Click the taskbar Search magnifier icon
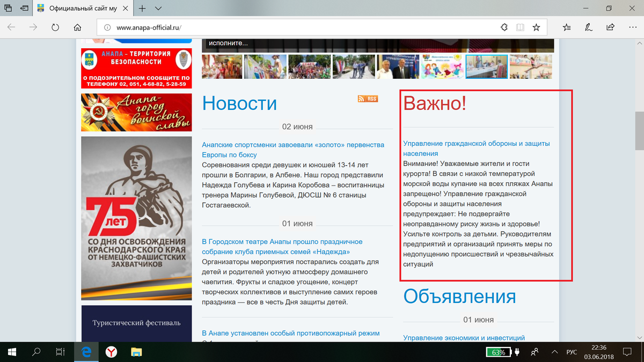Viewport: 644px width, 362px height. [36, 352]
